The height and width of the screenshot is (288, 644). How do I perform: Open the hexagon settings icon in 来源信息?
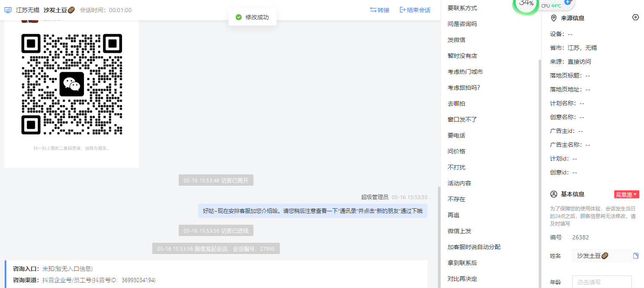[635, 17]
